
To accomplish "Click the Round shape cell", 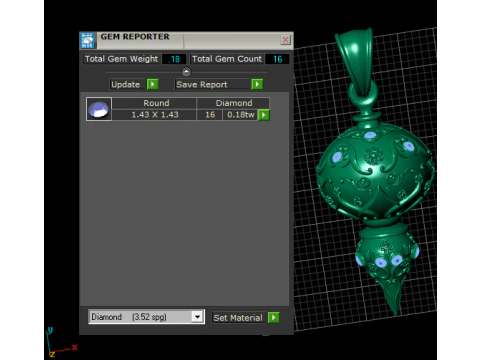I will click(154, 103).
